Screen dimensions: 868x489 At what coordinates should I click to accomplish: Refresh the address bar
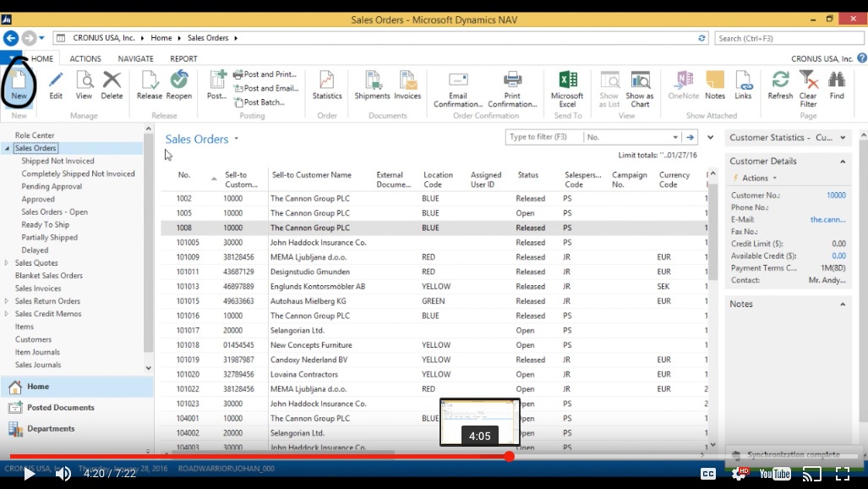701,38
